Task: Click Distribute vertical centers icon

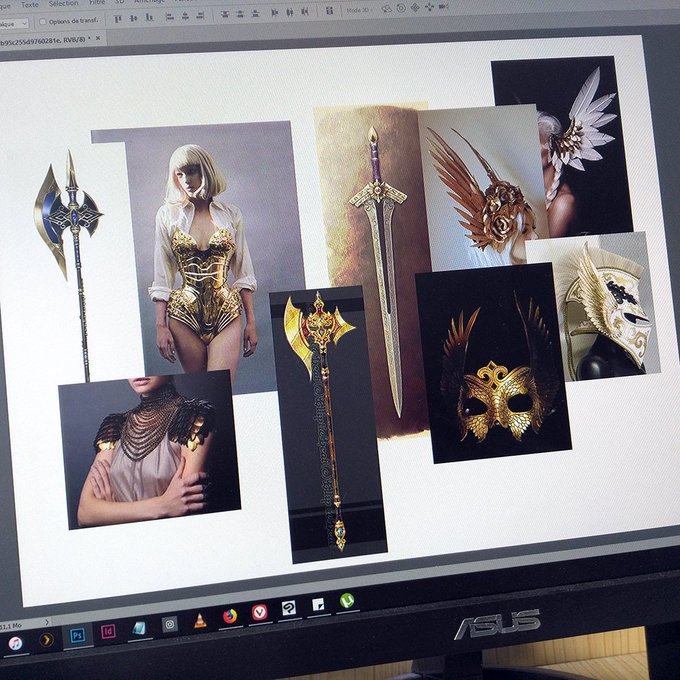Action: click(241, 14)
